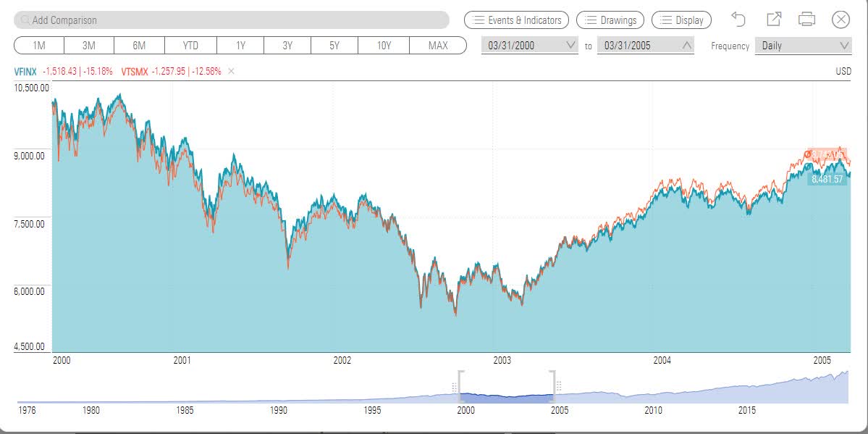Switch to the YTD view

[x=188, y=45]
